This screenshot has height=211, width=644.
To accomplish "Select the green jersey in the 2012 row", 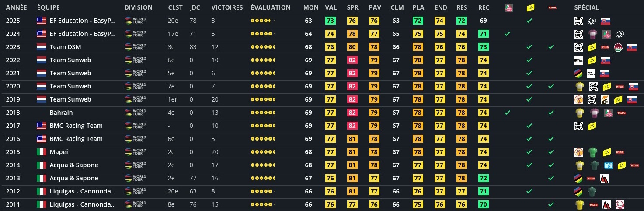I will click(592, 191).
